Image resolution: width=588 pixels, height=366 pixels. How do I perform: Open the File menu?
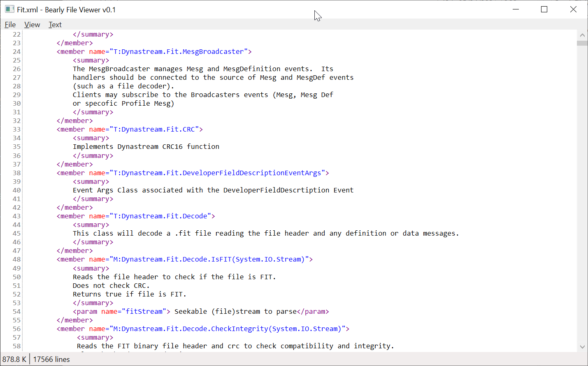pyautogui.click(x=10, y=25)
